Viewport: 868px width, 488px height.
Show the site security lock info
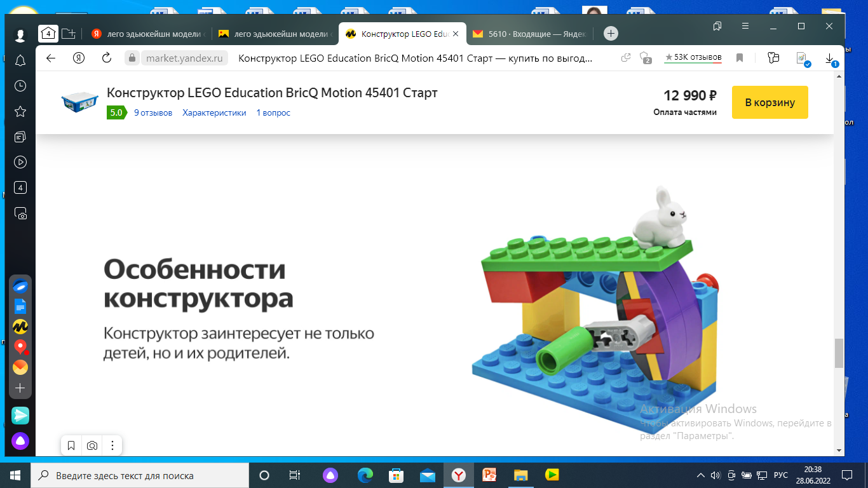point(132,58)
